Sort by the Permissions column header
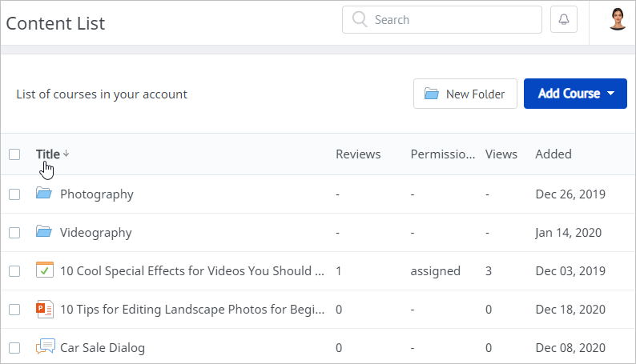The image size is (636, 364). click(442, 154)
